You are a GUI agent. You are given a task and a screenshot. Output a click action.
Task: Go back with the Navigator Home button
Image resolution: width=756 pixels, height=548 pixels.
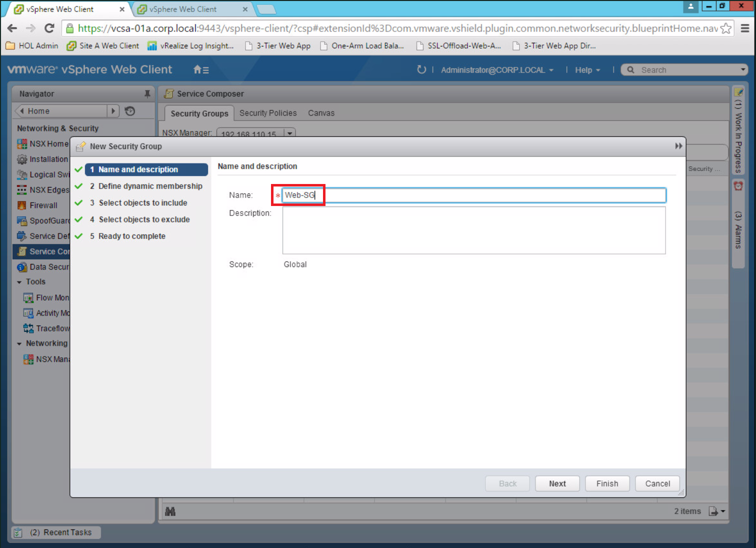point(61,111)
